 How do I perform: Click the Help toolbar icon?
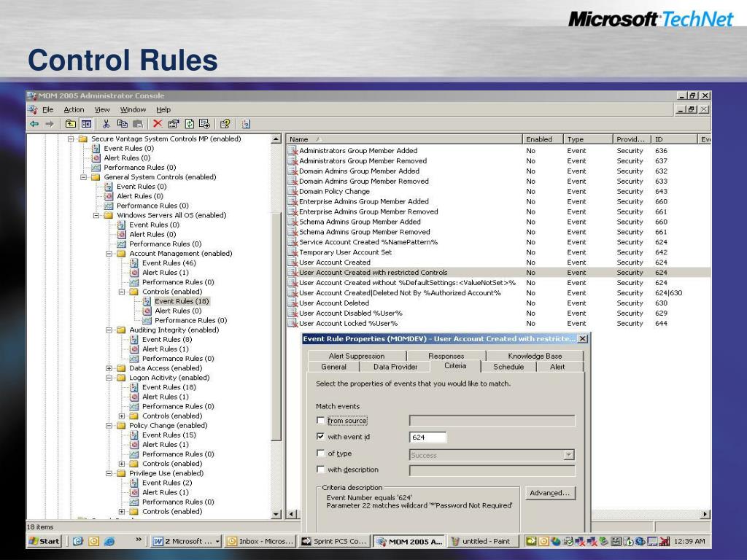pos(225,124)
